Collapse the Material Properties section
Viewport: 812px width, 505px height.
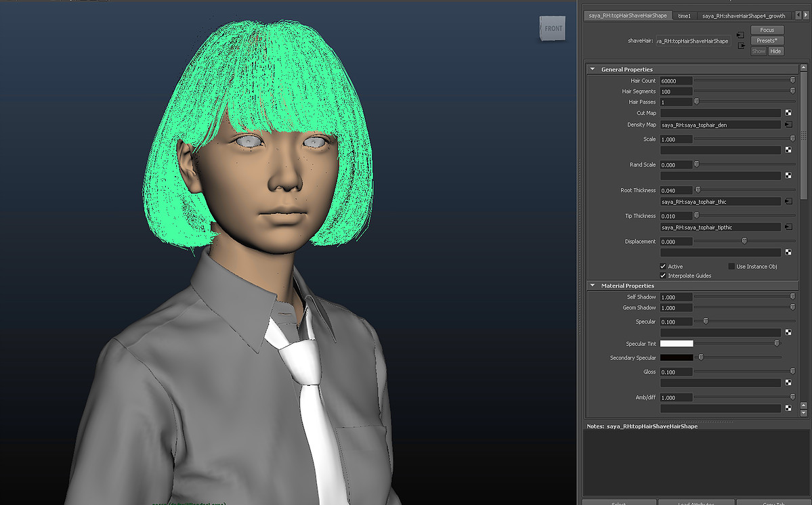click(593, 286)
